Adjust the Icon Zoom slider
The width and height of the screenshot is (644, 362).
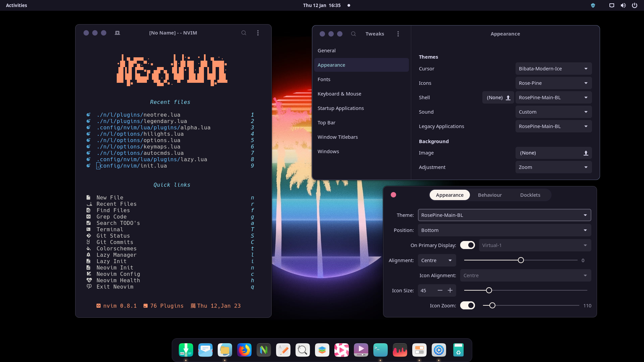pos(531,305)
